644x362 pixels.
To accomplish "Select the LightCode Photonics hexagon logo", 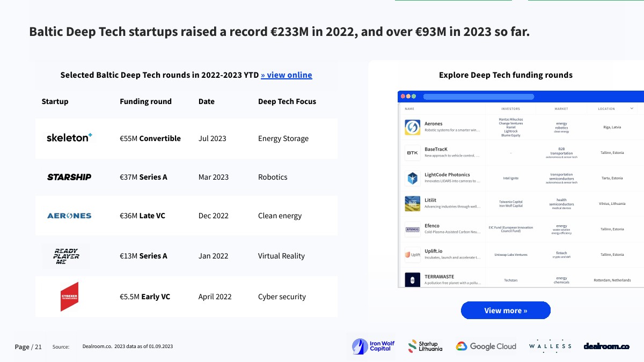I will (x=412, y=178).
